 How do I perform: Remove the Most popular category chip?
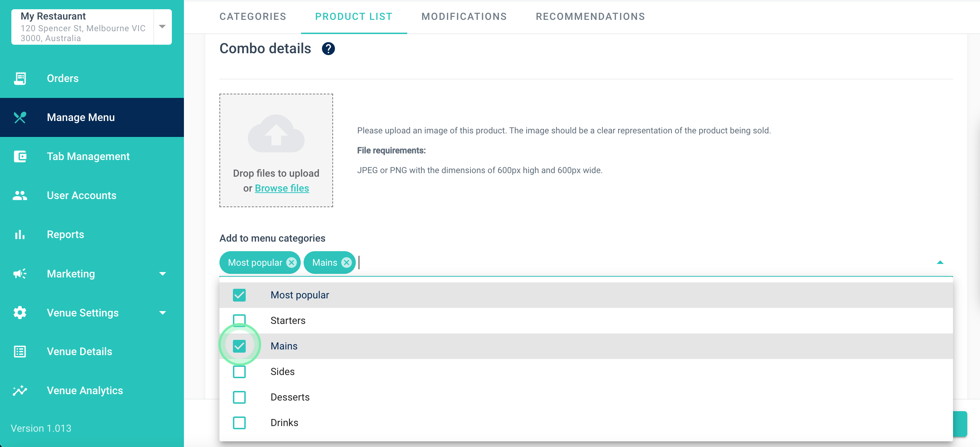pyautogui.click(x=292, y=263)
